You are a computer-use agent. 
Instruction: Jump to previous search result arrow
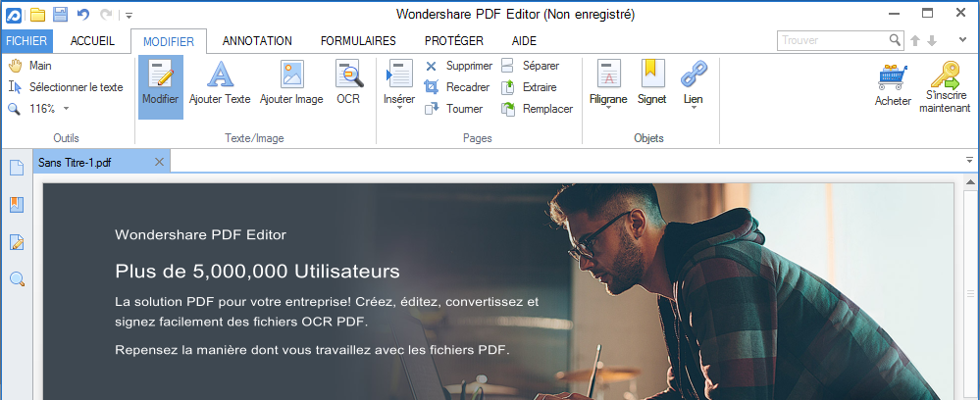[x=915, y=40]
